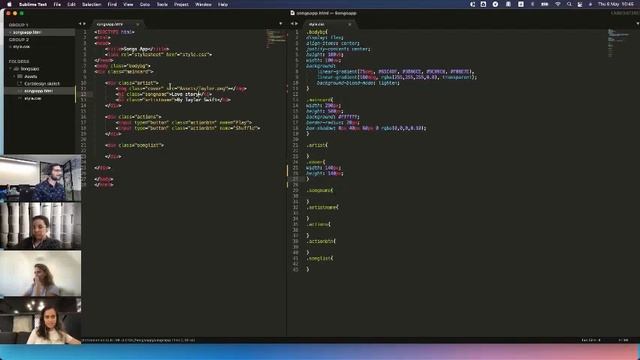Viewport: 640px width, 360px height.
Task: Click the .maincard selector in style.css
Action: (x=319, y=100)
